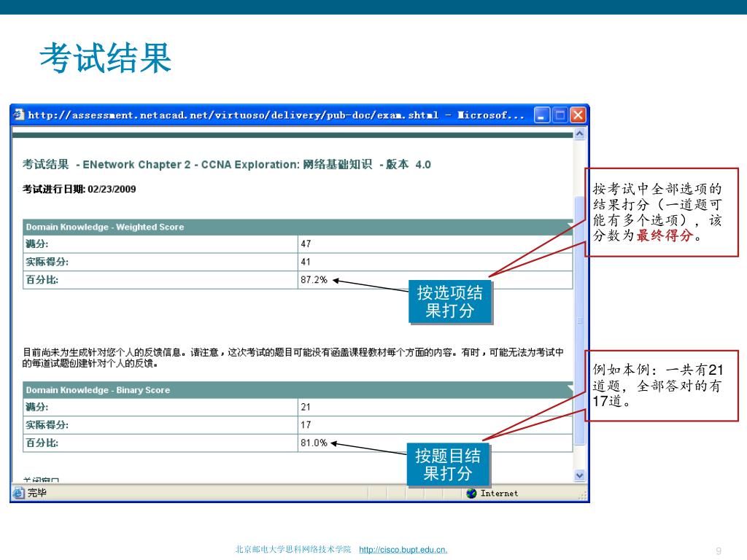Maximize the exam results browser window
The image size is (747, 560).
click(560, 114)
